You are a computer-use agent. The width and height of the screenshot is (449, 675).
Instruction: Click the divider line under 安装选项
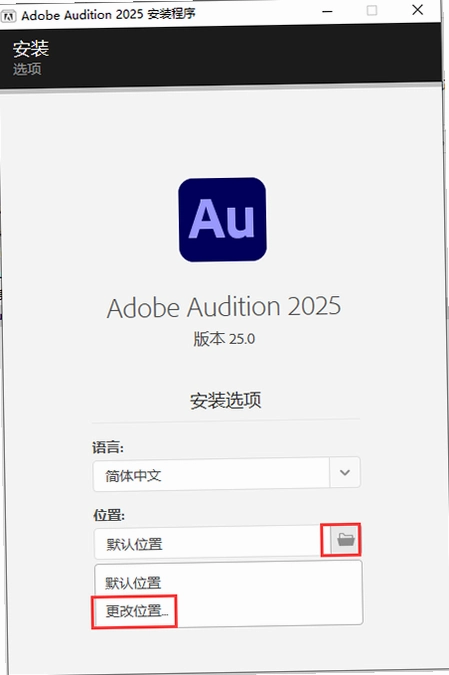[x=226, y=419]
